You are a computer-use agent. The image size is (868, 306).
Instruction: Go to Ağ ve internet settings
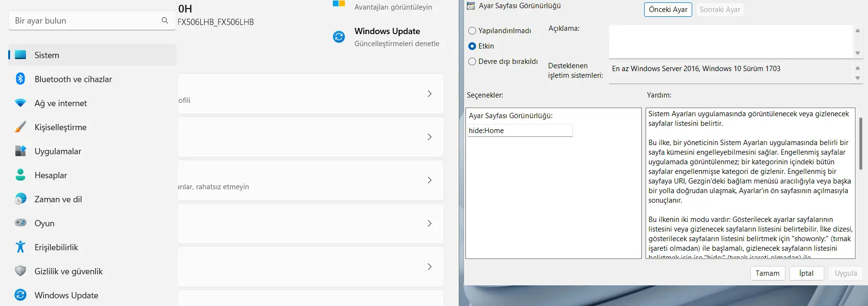click(x=92, y=103)
